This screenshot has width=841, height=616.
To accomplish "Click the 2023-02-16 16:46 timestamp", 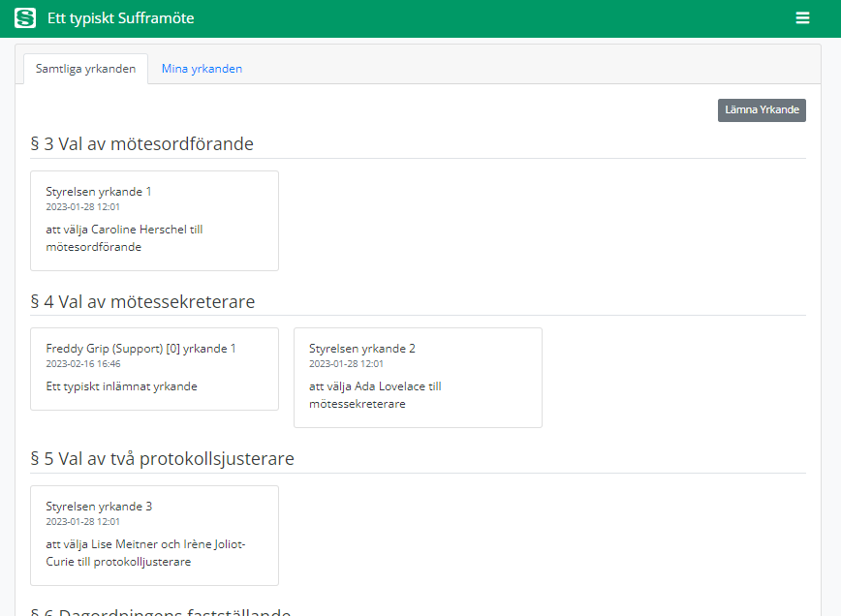I will click(x=83, y=364).
